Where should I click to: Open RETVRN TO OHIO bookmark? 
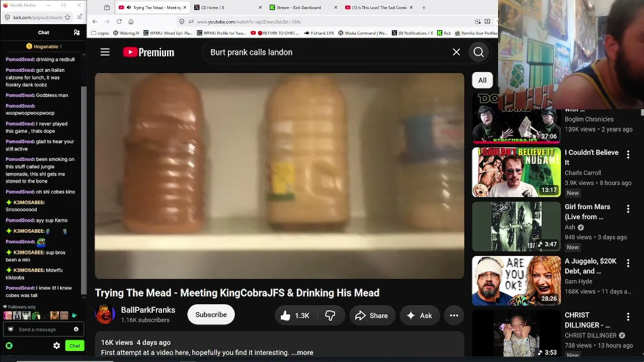(275, 33)
